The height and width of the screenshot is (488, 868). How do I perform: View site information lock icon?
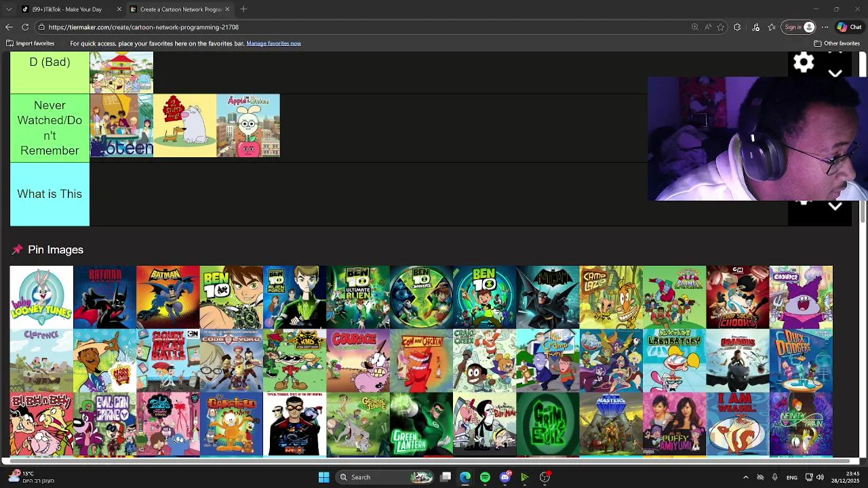click(x=41, y=27)
